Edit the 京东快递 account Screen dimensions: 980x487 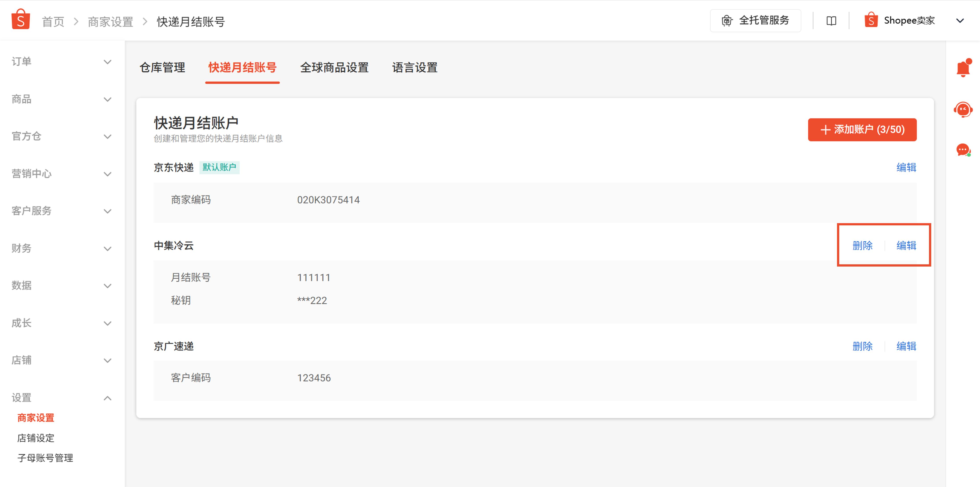[x=906, y=167]
